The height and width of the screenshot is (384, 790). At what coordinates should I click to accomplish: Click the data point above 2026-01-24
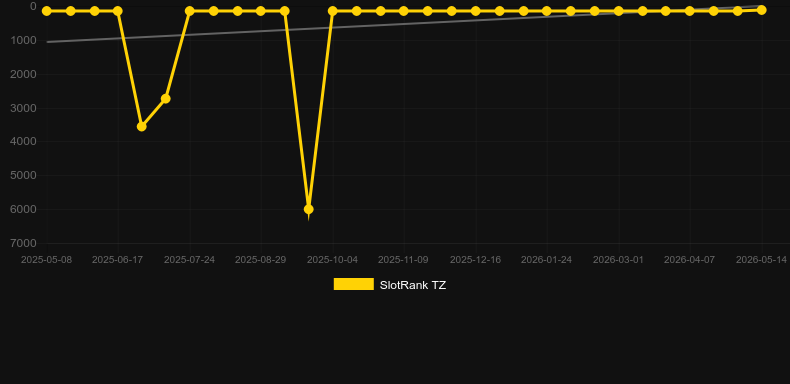click(547, 11)
